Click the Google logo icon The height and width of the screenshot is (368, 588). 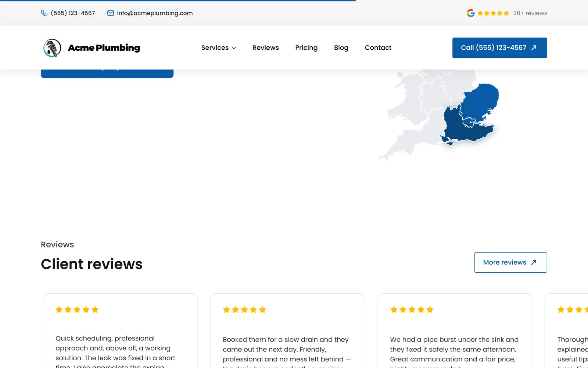click(x=471, y=13)
